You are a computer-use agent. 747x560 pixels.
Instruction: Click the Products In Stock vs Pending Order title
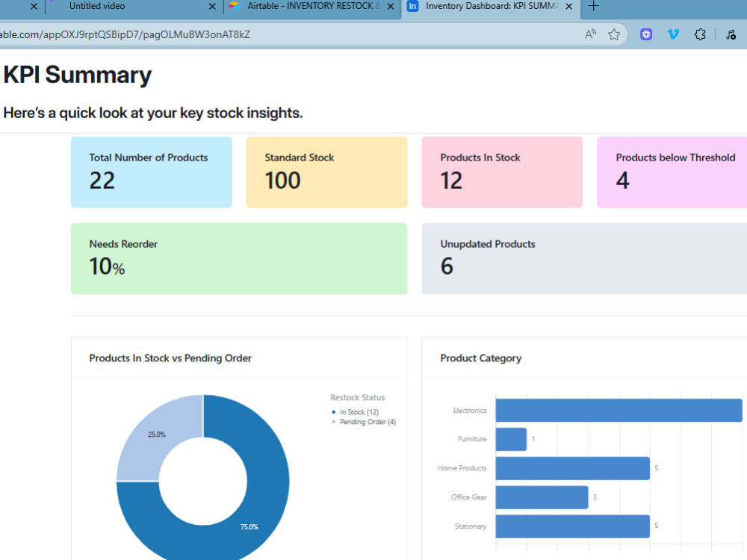(170, 358)
